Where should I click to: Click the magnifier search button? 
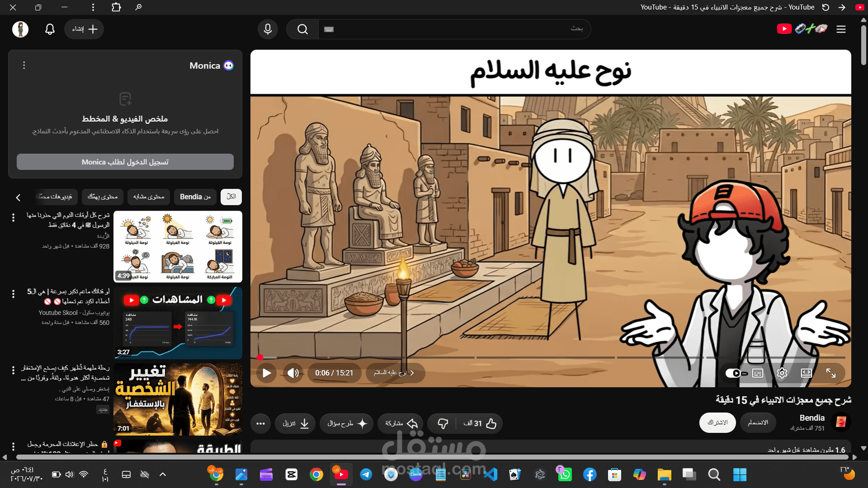point(303,29)
